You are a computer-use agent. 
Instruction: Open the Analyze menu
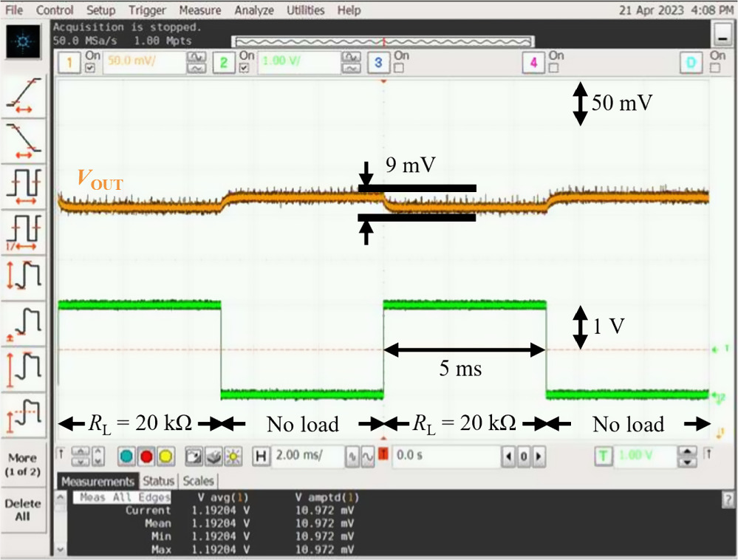pos(254,10)
